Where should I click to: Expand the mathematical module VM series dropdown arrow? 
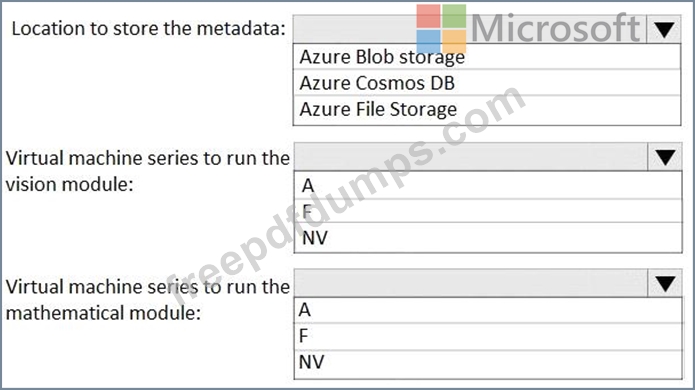point(664,283)
